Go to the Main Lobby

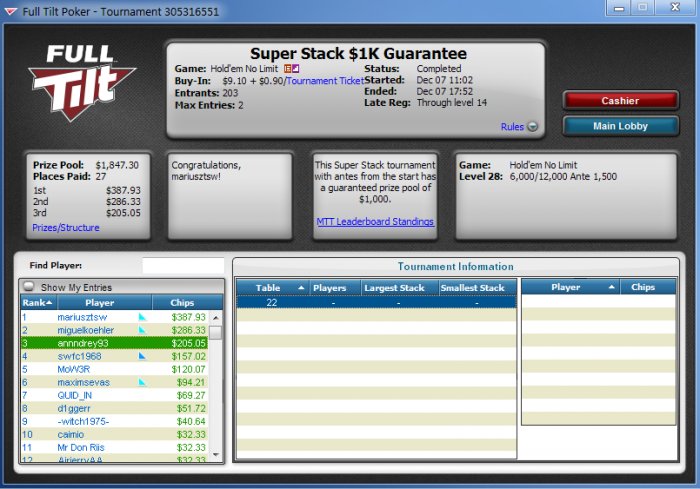(621, 126)
